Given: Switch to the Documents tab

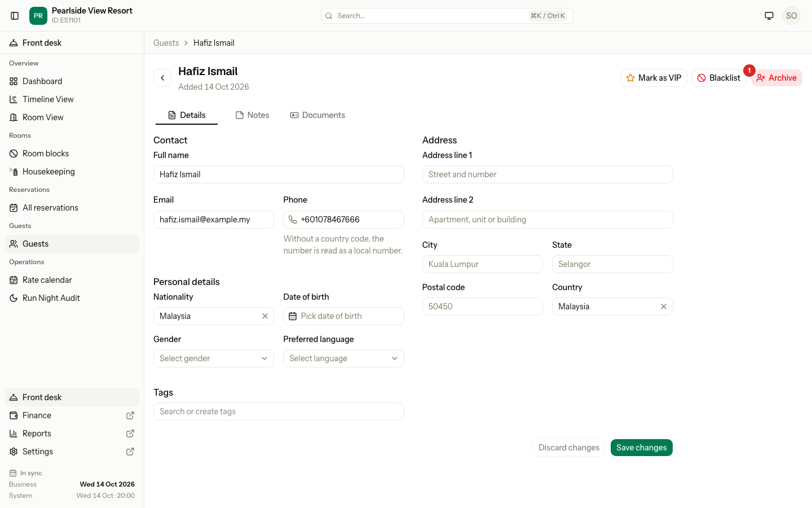Looking at the screenshot, I should [x=317, y=115].
